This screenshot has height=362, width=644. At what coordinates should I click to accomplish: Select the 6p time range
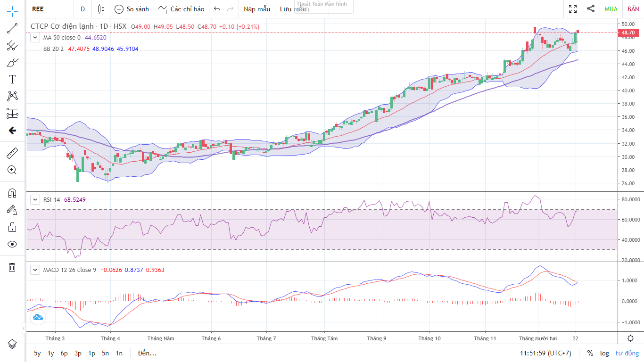(64, 353)
